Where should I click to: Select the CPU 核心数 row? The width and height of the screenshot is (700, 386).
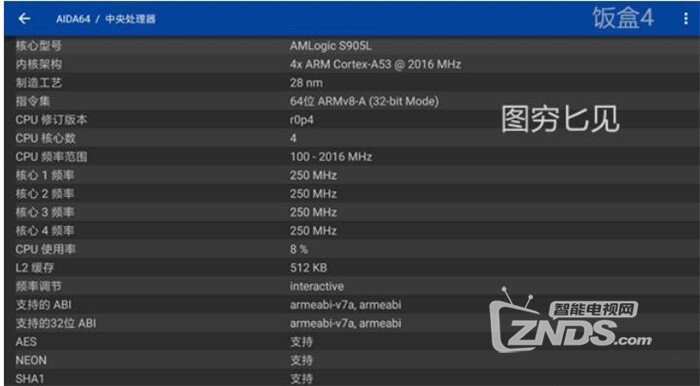[352, 138]
